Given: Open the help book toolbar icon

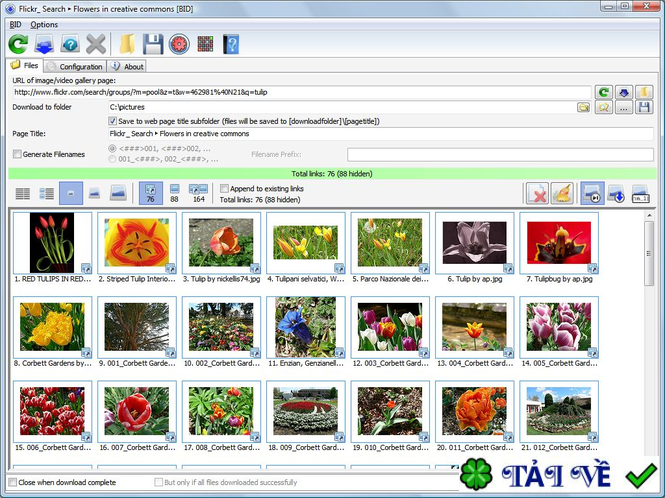Looking at the screenshot, I should coord(231,44).
